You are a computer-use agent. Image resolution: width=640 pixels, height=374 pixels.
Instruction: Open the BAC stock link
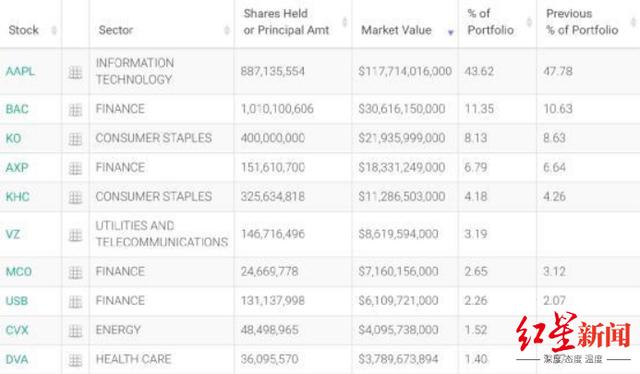coord(17,109)
